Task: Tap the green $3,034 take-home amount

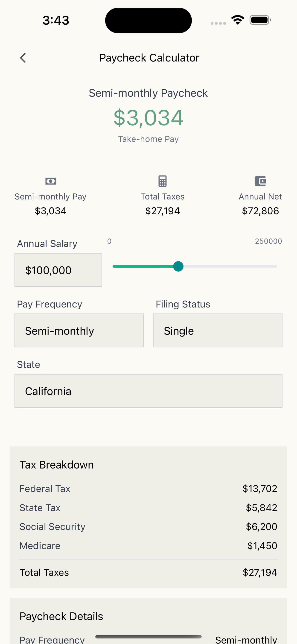Action: pyautogui.click(x=148, y=117)
